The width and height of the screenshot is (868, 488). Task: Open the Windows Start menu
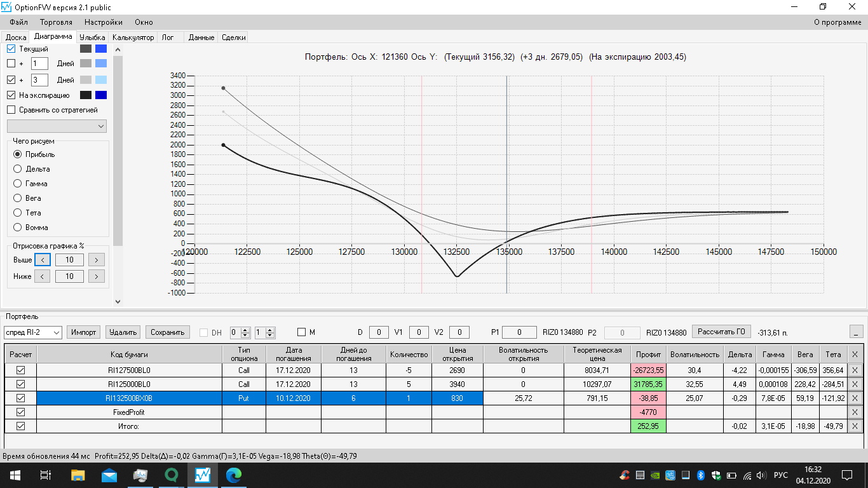click(14, 475)
